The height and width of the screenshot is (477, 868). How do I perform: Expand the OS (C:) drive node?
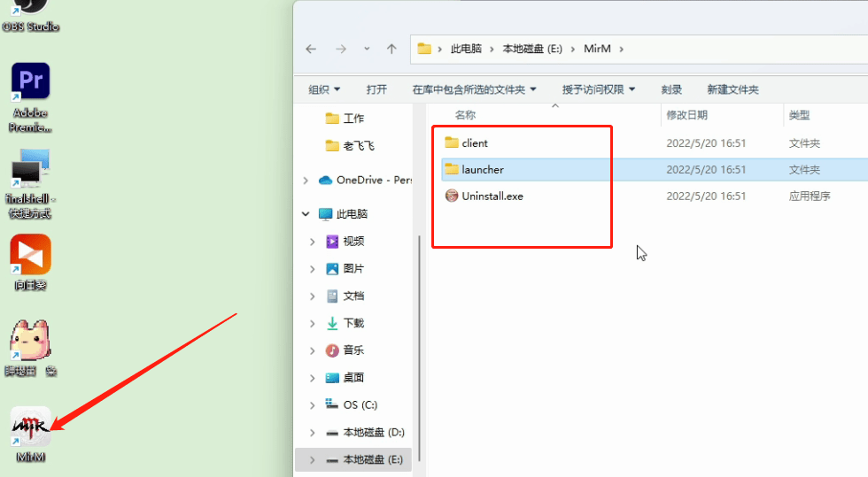pos(312,405)
